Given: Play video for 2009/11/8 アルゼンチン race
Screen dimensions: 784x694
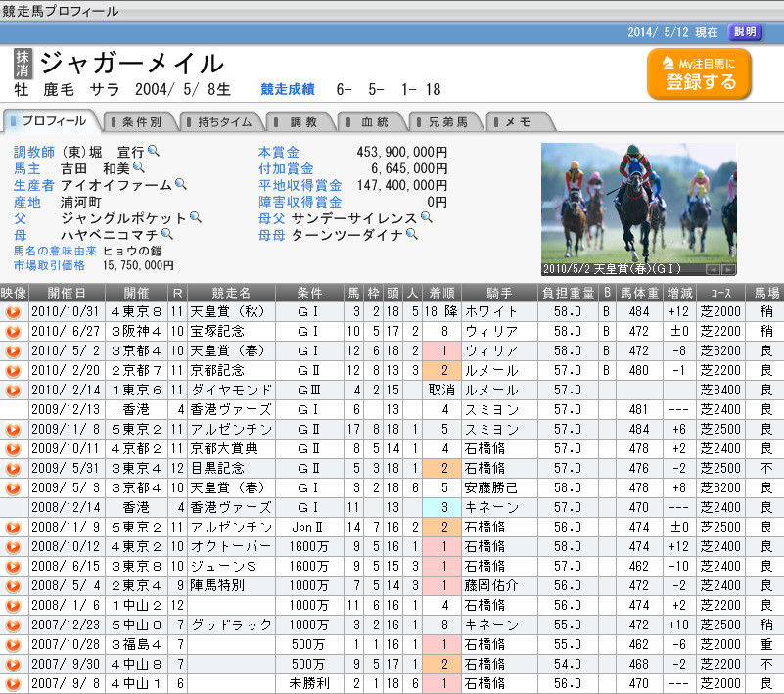Looking at the screenshot, I should [x=14, y=430].
